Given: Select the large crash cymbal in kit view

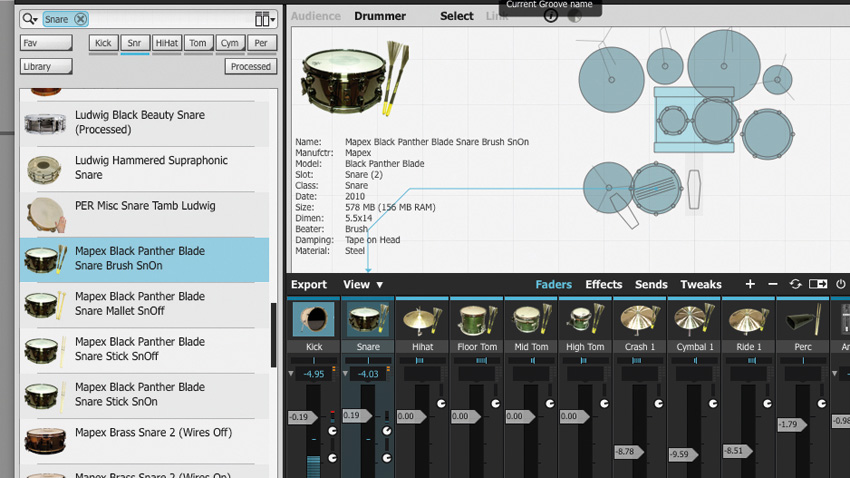Looking at the screenshot, I should pos(724,66).
